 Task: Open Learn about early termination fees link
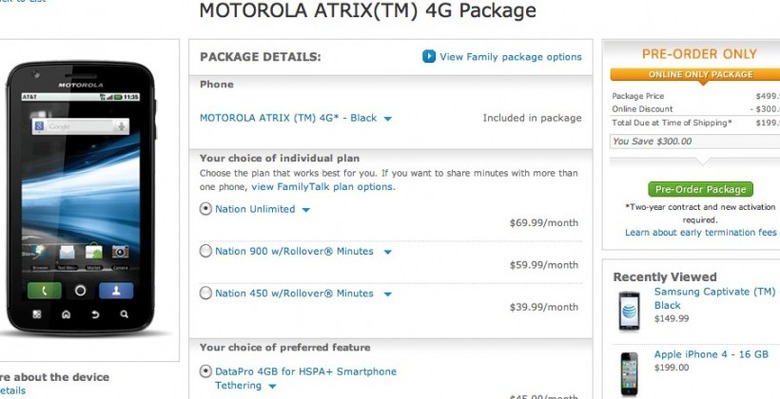coord(700,232)
